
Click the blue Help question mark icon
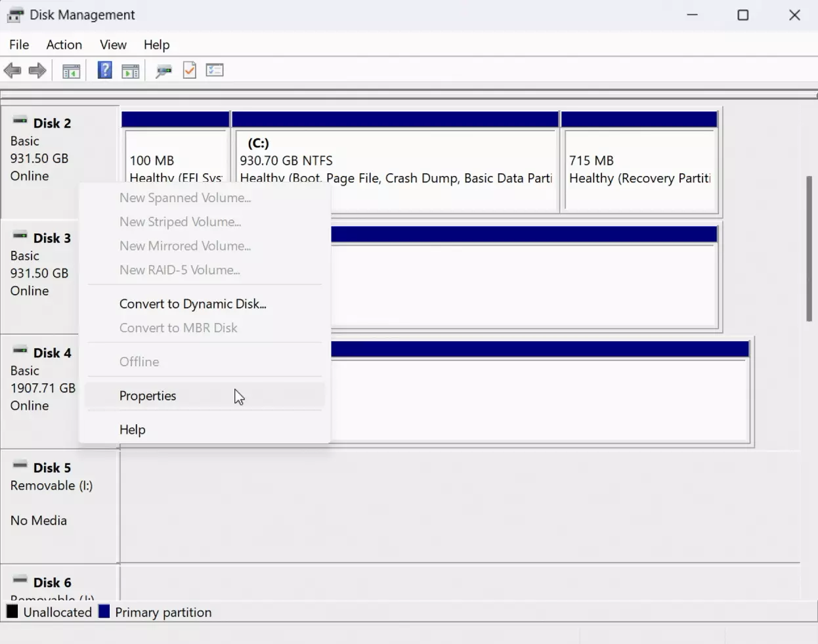tap(104, 70)
